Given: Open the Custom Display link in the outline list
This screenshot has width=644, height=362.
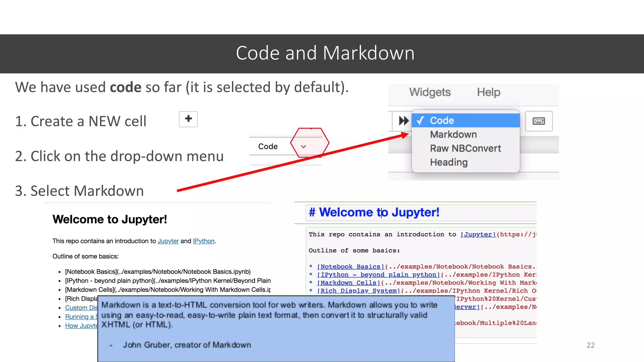Looking at the screenshot, I should click(81, 308).
